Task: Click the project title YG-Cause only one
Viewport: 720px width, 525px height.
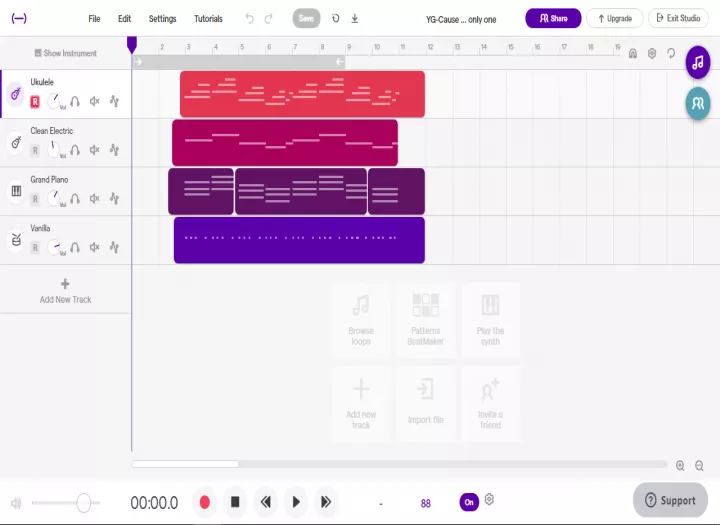Action: (x=461, y=20)
